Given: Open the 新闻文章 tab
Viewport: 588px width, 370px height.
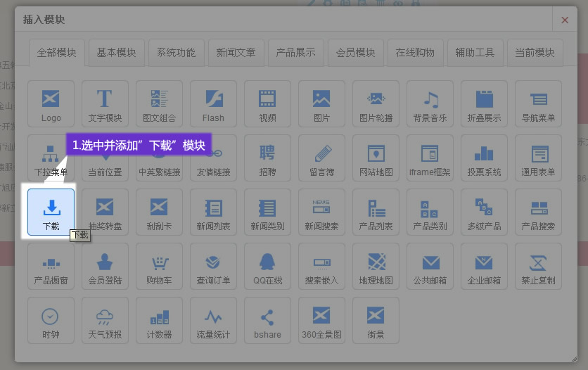Looking at the screenshot, I should [x=236, y=53].
